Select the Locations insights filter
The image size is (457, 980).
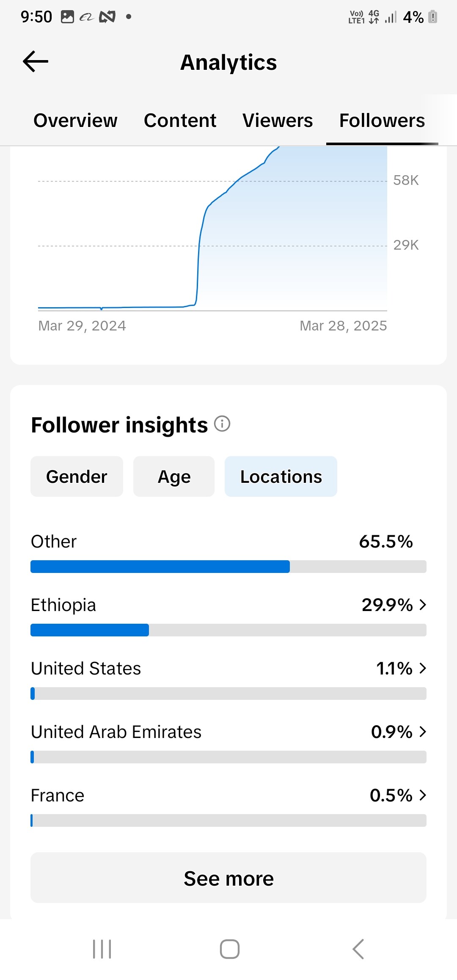tap(281, 476)
